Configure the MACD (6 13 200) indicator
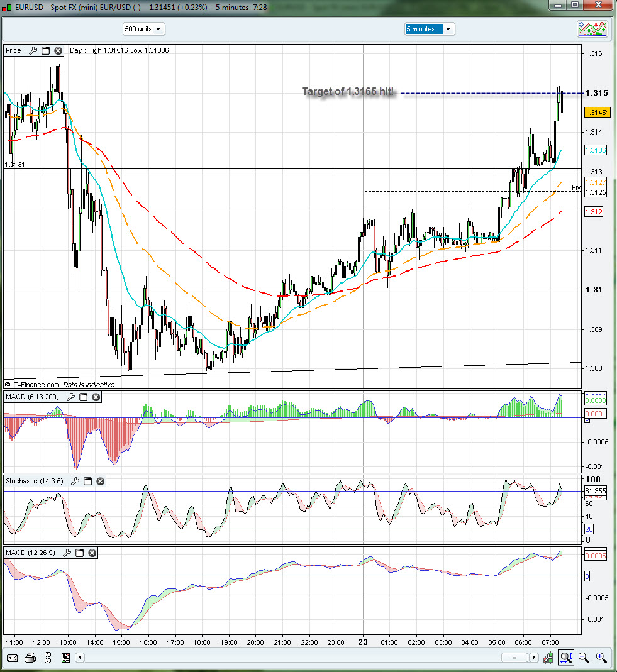This screenshot has height=672, width=617. (x=71, y=397)
